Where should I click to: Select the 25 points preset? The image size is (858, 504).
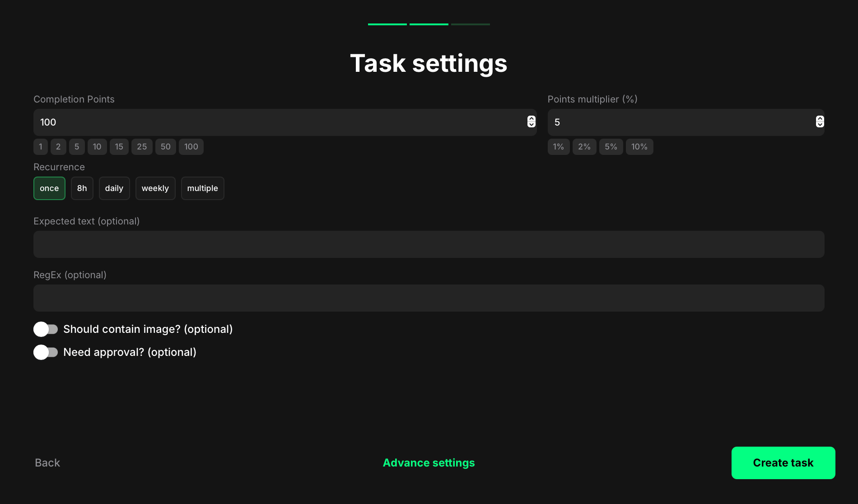(x=142, y=147)
